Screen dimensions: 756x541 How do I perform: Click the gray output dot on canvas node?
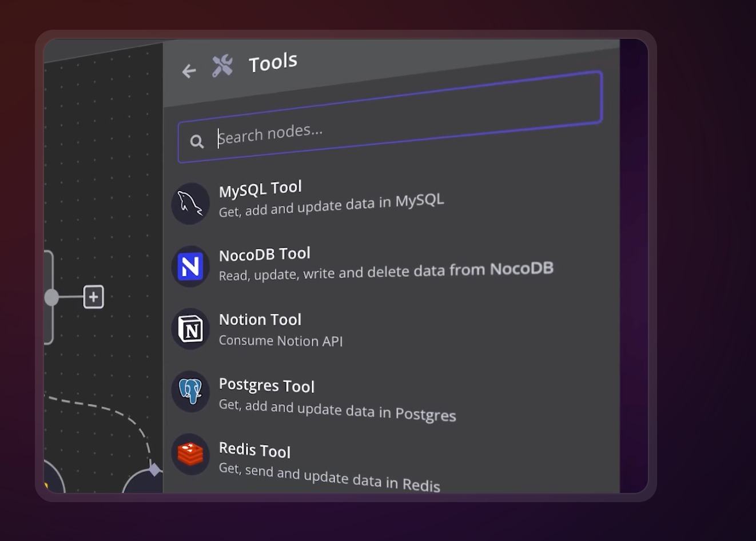pyautogui.click(x=51, y=297)
